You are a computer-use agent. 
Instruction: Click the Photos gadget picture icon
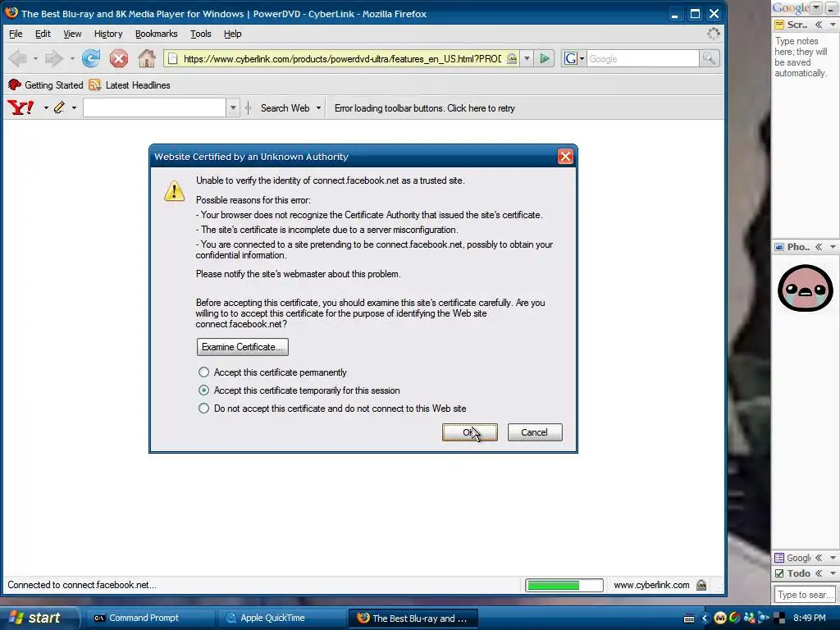pos(779,247)
